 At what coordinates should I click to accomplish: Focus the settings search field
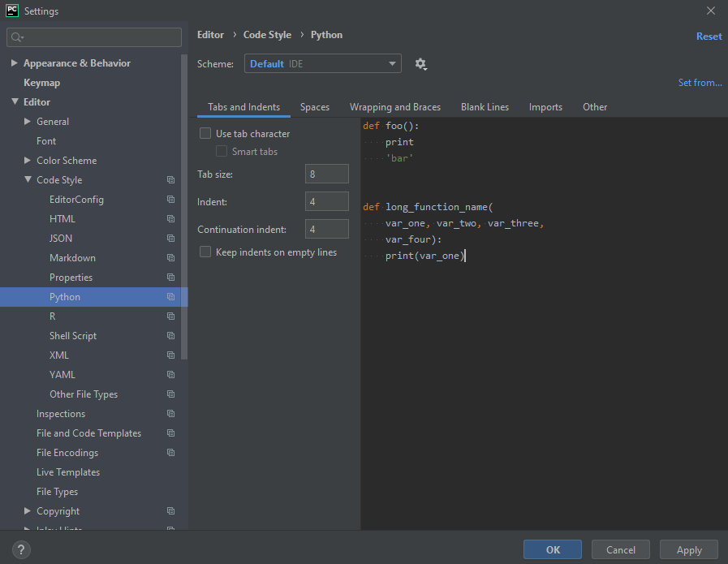94,37
